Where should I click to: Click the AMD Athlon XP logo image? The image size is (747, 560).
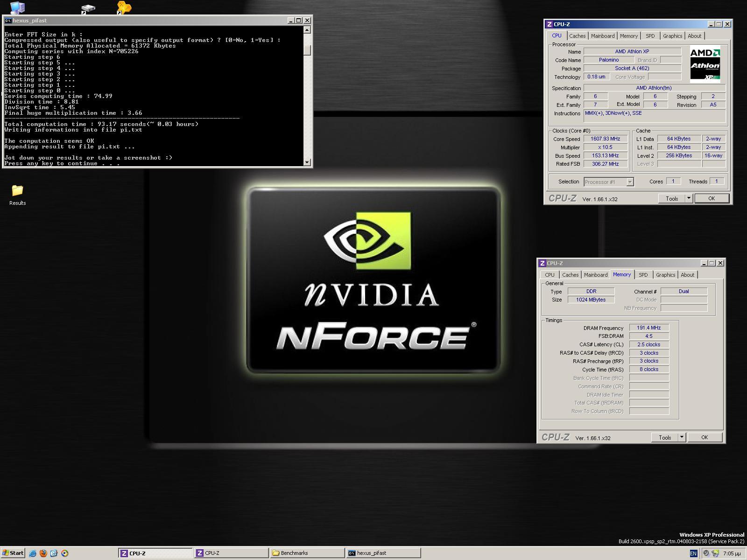(x=705, y=64)
